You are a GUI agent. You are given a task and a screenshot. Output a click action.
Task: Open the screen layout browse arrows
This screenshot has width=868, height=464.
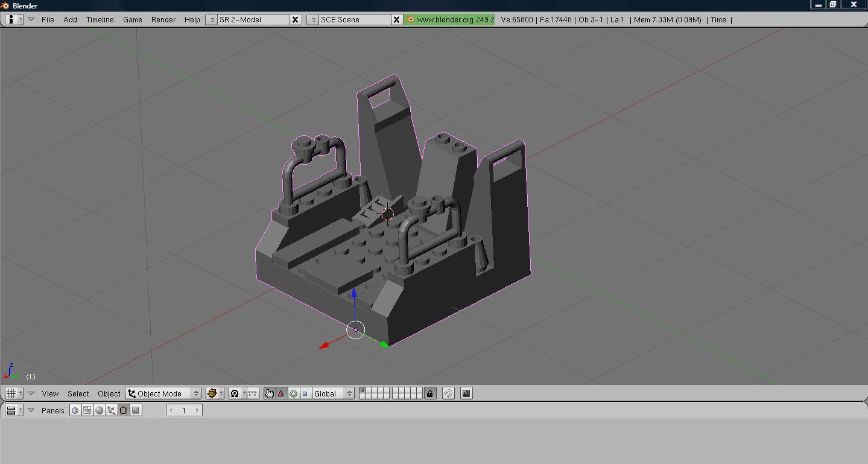[212, 19]
